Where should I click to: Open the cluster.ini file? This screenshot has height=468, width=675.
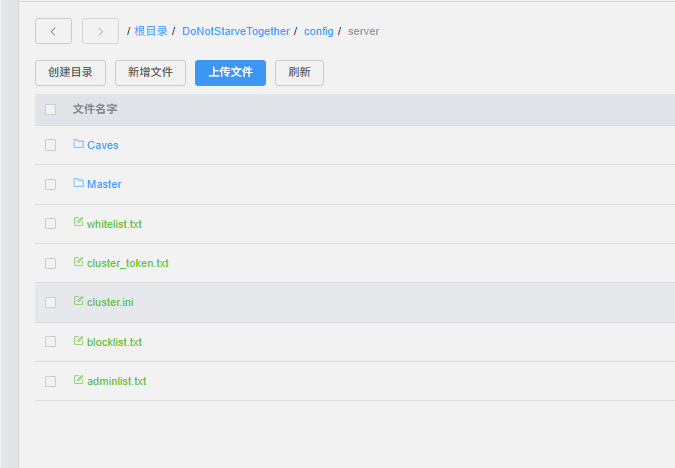click(110, 302)
